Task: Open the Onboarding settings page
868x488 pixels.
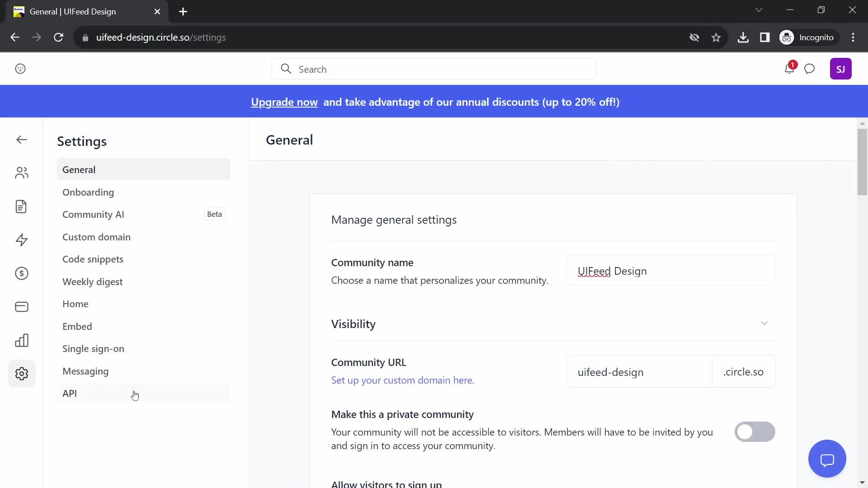Action: (x=88, y=192)
